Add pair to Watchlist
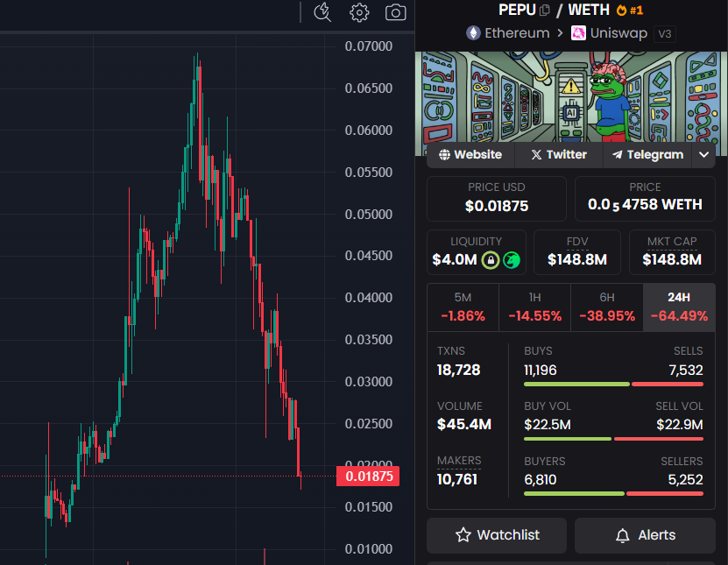This screenshot has height=565, width=728. [x=497, y=535]
